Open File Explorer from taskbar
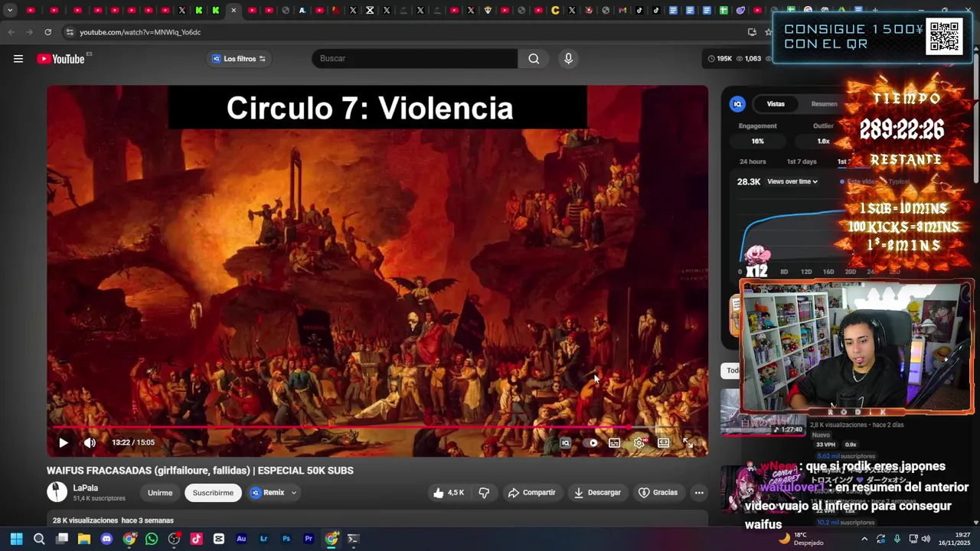Image resolution: width=980 pixels, height=551 pixels. [84, 539]
